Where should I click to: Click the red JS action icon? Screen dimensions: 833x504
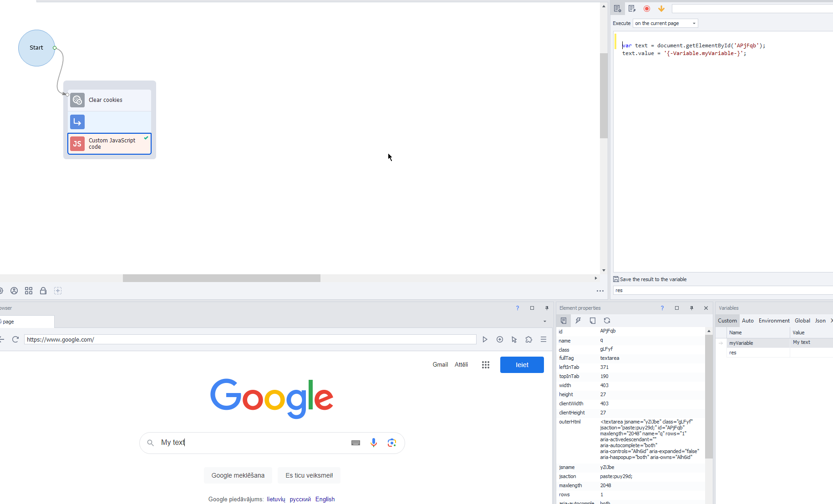click(x=77, y=144)
